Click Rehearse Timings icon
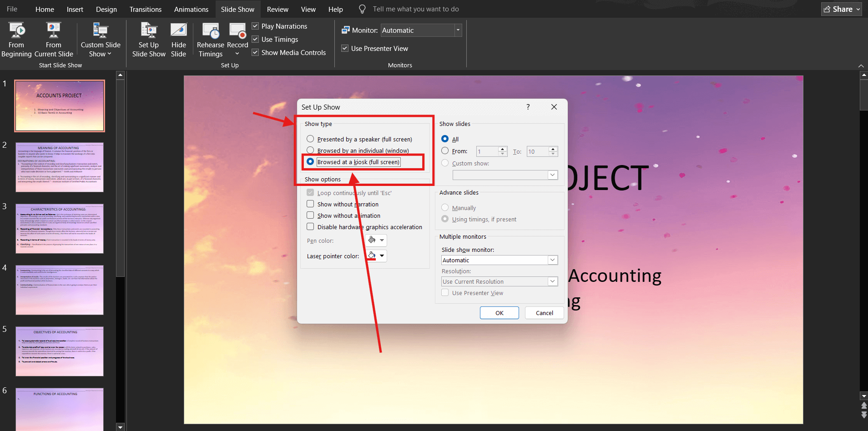The width and height of the screenshot is (868, 431). click(x=211, y=30)
